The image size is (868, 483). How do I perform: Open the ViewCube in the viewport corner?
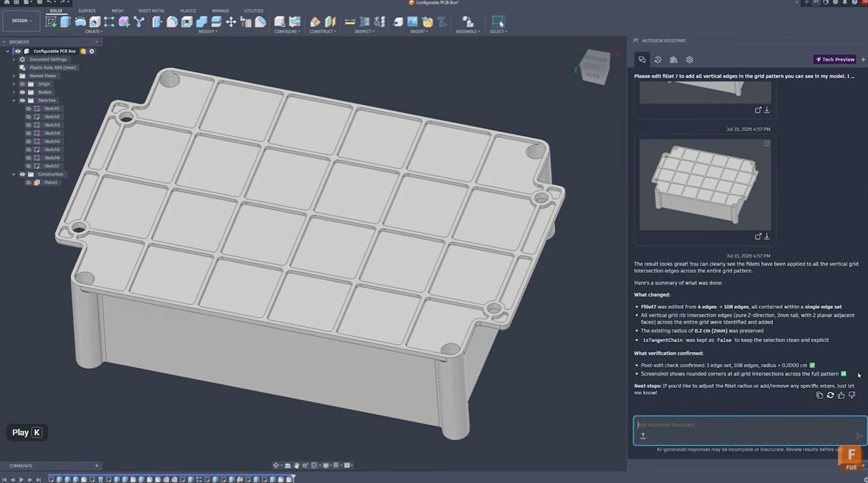tap(593, 66)
